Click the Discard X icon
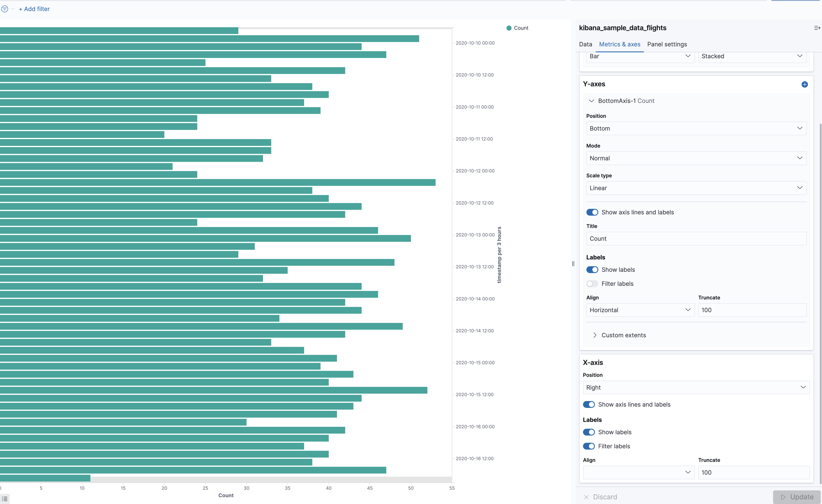Viewport: 822px width, 504px height. 586,497
